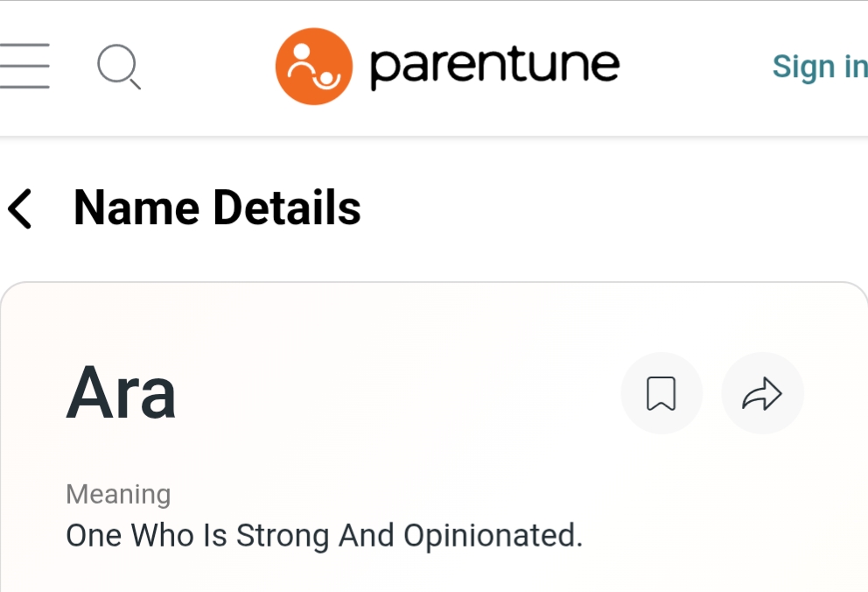The height and width of the screenshot is (592, 868).
Task: Click the word "Details" in page heading
Action: (x=287, y=208)
